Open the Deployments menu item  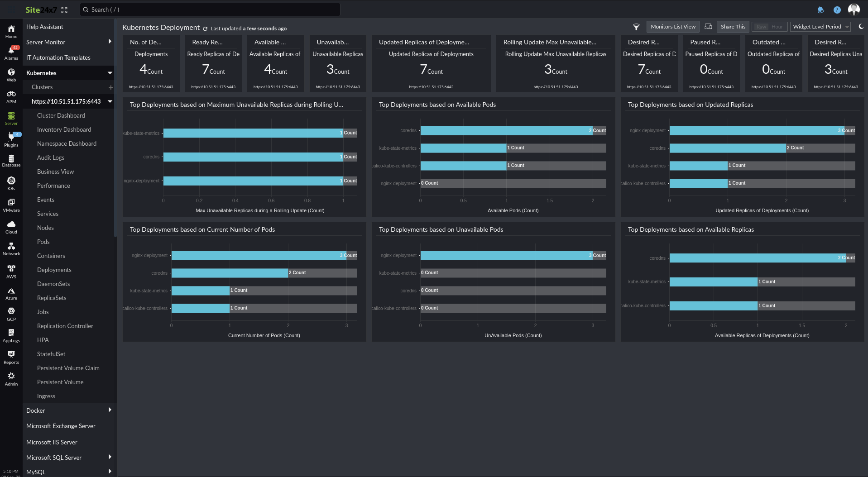click(x=54, y=270)
